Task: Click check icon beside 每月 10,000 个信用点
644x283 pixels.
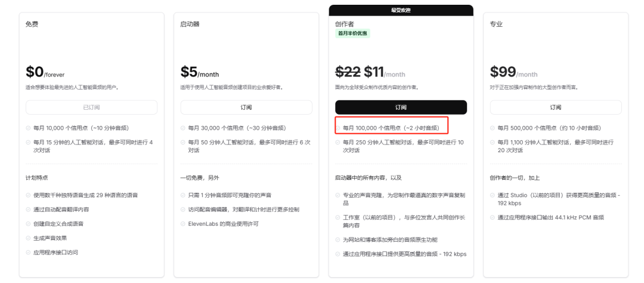Action: 28,128
